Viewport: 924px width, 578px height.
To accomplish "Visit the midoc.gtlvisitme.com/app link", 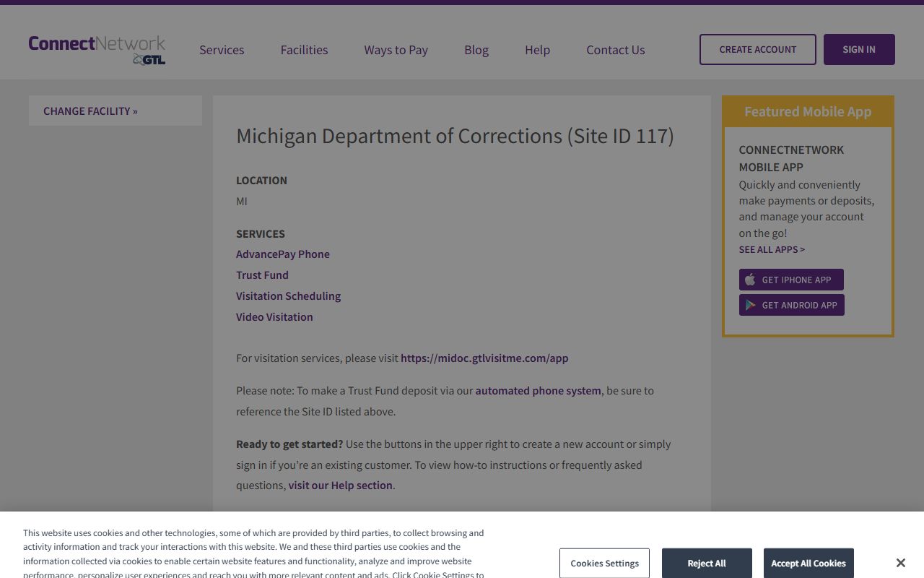I will 484,358.
